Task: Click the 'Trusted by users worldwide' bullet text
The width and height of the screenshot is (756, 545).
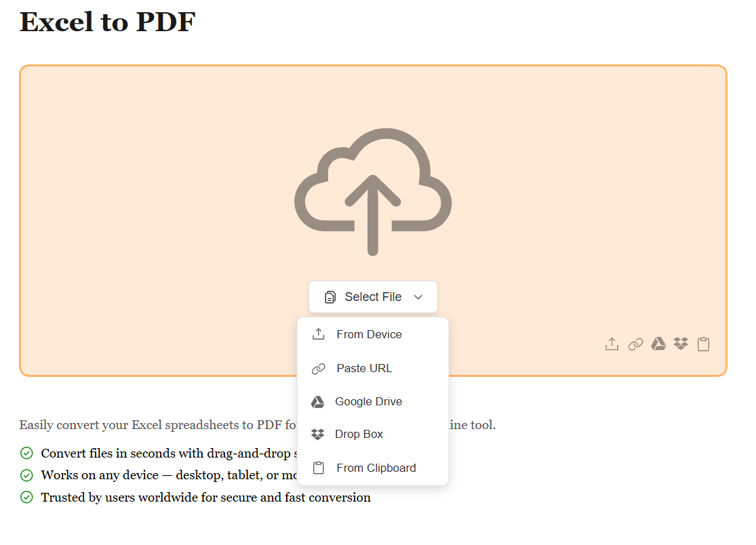Action: [x=205, y=498]
